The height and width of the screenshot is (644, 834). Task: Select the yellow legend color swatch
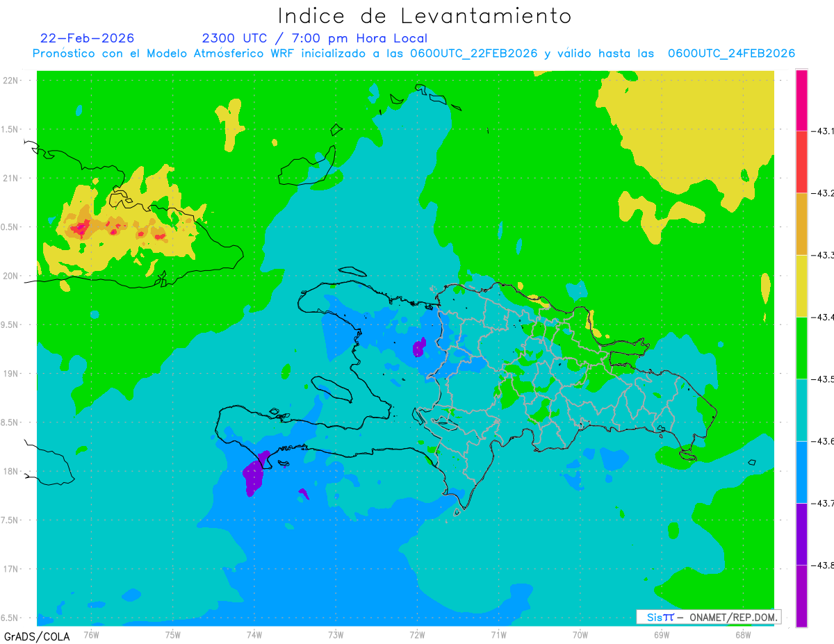coord(801,286)
